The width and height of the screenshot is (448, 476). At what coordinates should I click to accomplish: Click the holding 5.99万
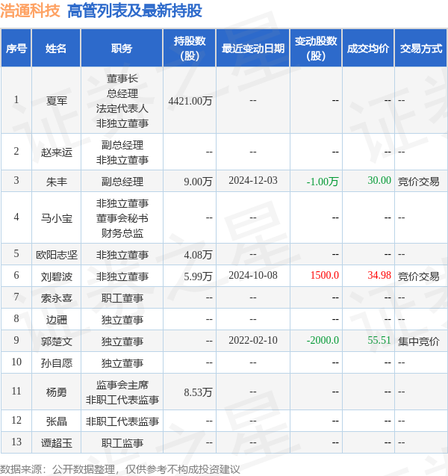[198, 276]
